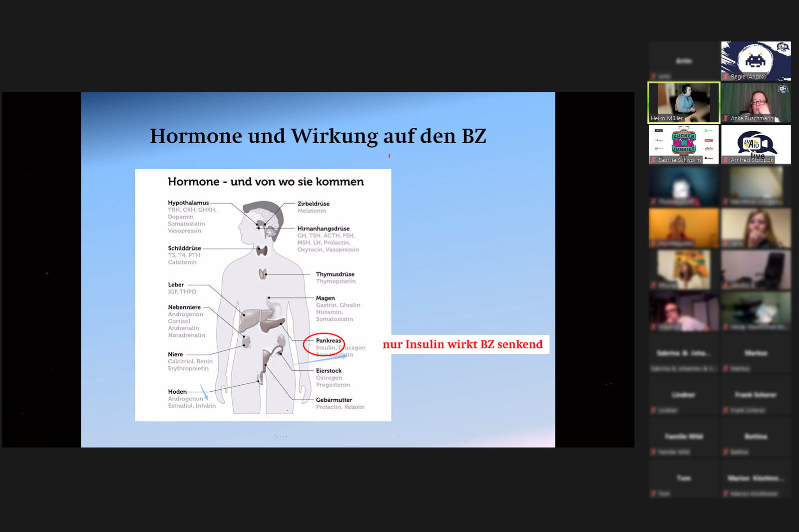Select the Markus participant tile
This screenshot has height=532, width=799.
pyautogui.click(x=756, y=354)
